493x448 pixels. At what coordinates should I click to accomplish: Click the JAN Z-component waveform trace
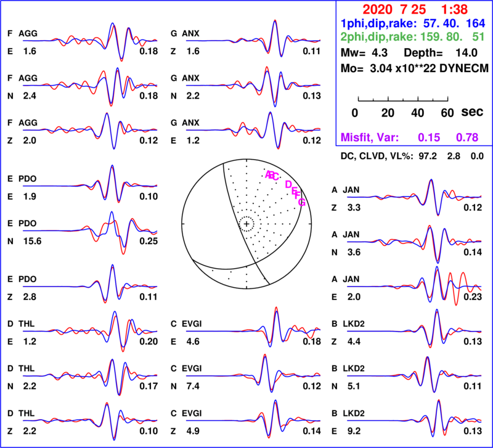pyautogui.click(x=414, y=197)
